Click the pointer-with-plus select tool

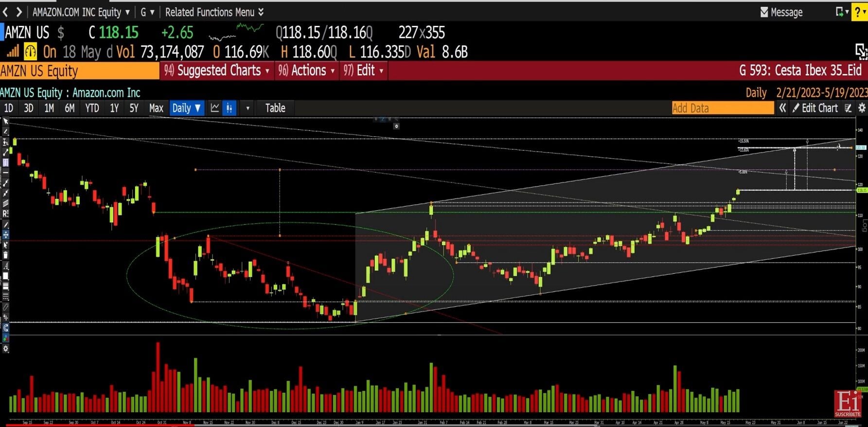point(5,245)
